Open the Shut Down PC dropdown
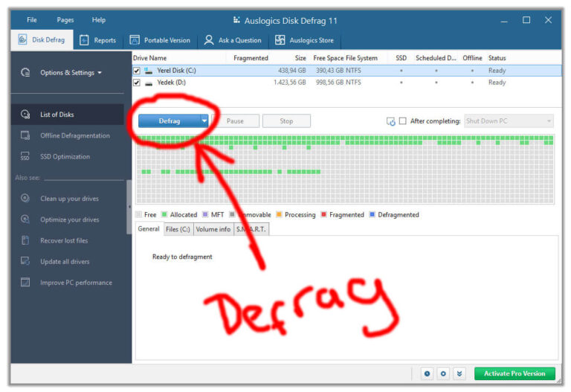This screenshot has height=392, width=571. (x=509, y=121)
